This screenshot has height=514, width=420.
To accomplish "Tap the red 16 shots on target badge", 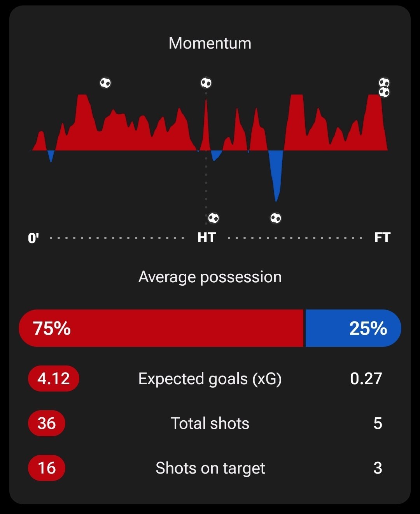I will (47, 468).
